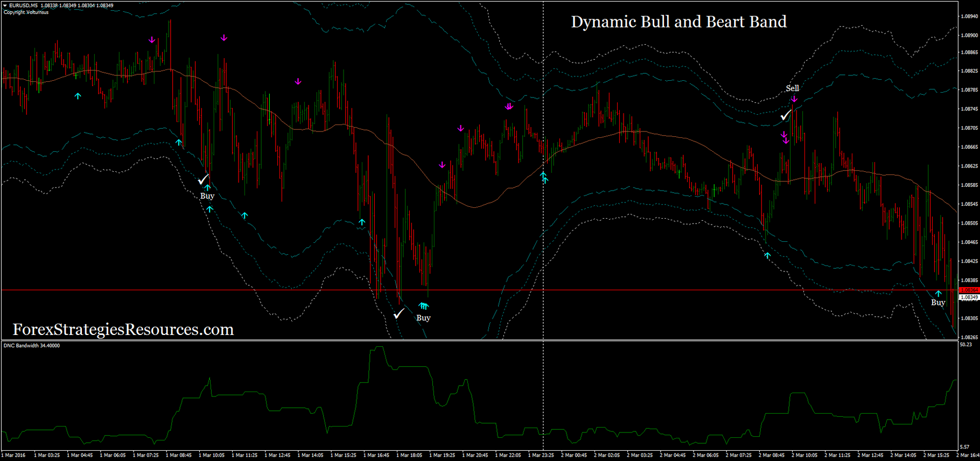This screenshot has width=980, height=461.
Task: Select the EURUSD,M5 chart symbol label
Action: 24,5
